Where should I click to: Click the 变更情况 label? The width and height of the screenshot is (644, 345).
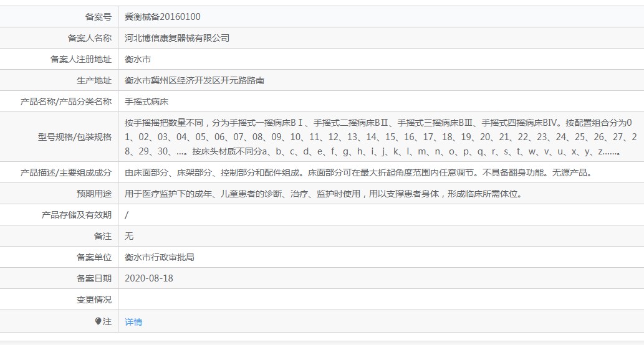(x=94, y=300)
